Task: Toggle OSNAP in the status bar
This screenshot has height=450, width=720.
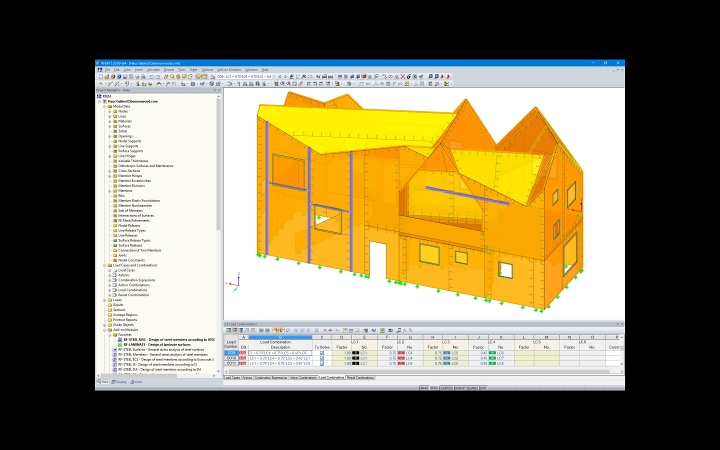Action: click(x=460, y=388)
